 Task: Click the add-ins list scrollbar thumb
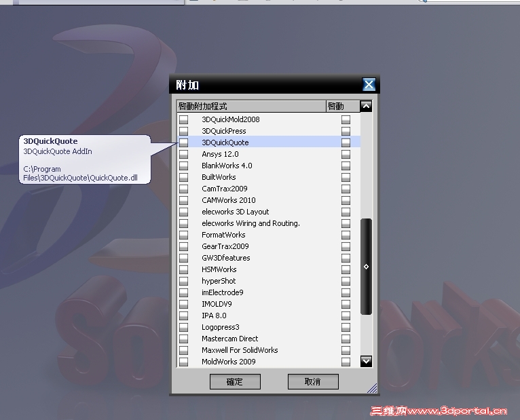(x=366, y=267)
